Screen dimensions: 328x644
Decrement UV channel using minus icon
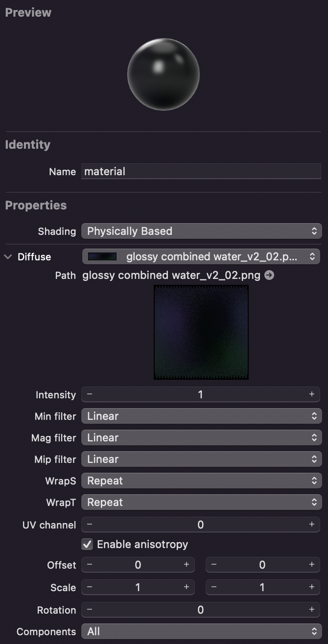pyautogui.click(x=90, y=525)
